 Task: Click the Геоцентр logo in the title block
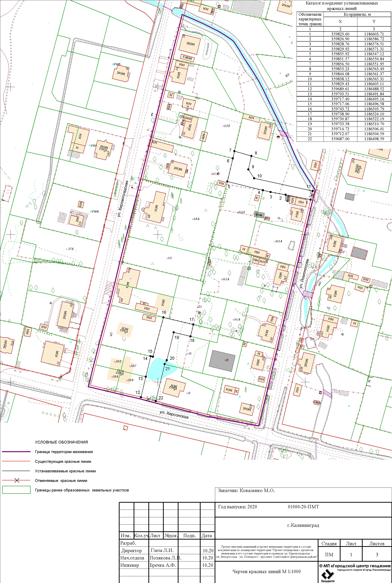tap(328, 575)
